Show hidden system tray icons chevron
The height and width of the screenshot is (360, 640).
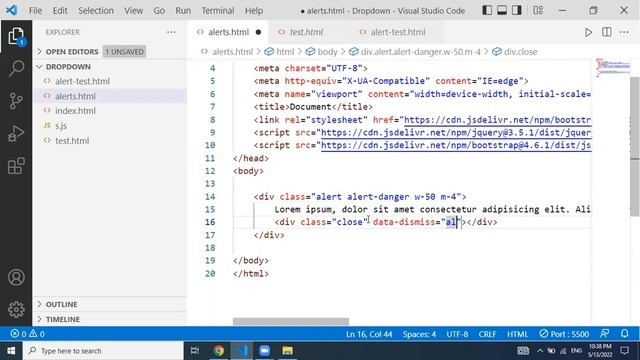[x=540, y=351]
